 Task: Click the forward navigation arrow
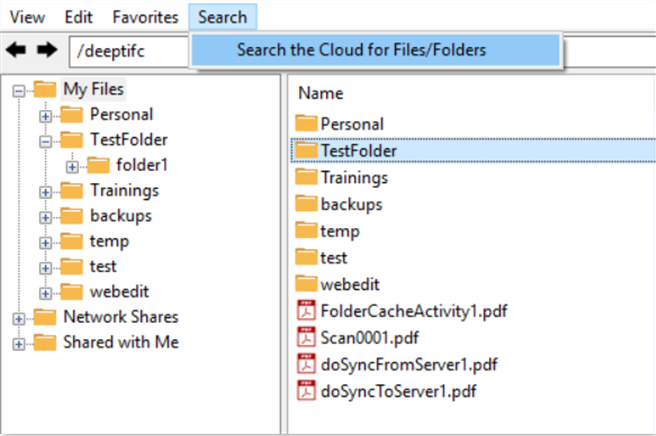pyautogui.click(x=47, y=50)
